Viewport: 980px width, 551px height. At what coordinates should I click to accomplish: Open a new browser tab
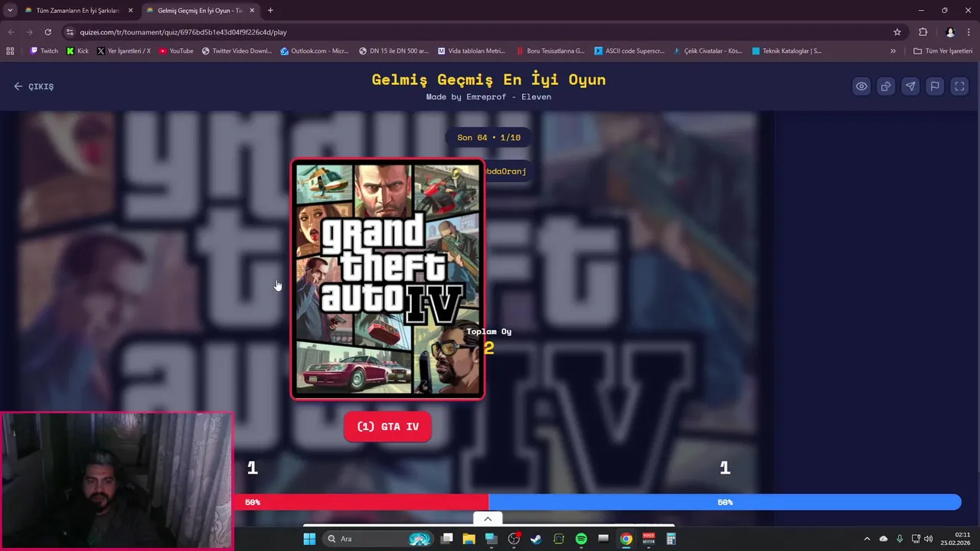tap(270, 11)
